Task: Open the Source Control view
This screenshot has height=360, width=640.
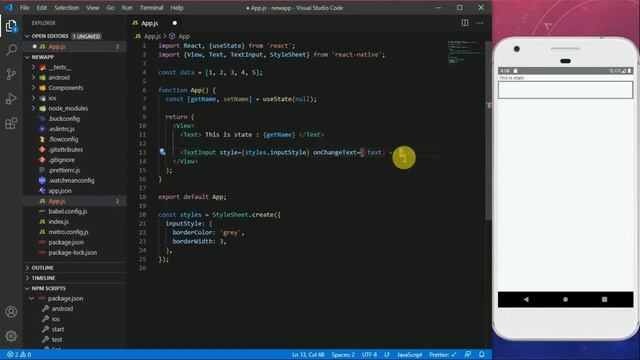Action: [11, 74]
